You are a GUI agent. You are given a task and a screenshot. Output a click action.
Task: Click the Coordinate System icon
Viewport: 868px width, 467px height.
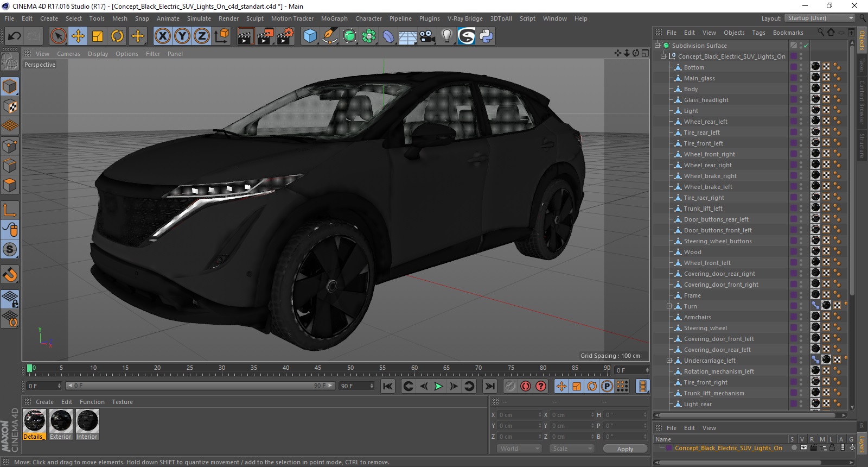tap(221, 36)
